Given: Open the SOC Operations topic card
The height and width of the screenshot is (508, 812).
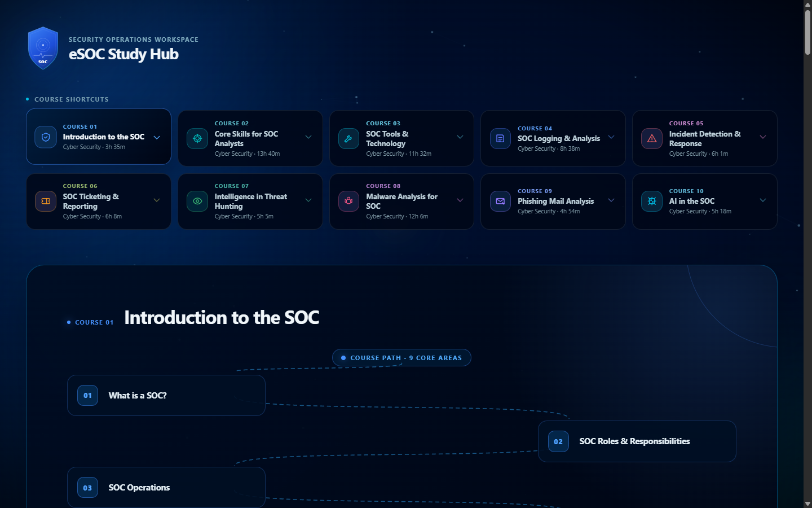Looking at the screenshot, I should pyautogui.click(x=166, y=487).
